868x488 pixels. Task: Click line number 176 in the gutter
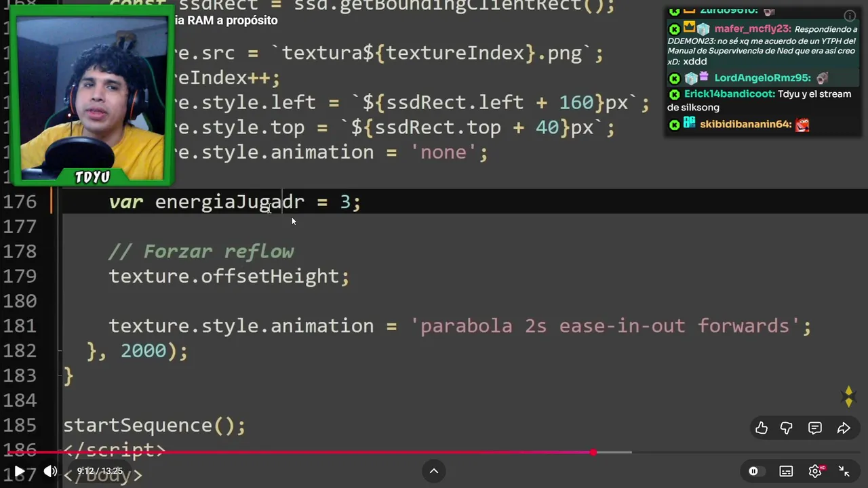[x=20, y=202]
